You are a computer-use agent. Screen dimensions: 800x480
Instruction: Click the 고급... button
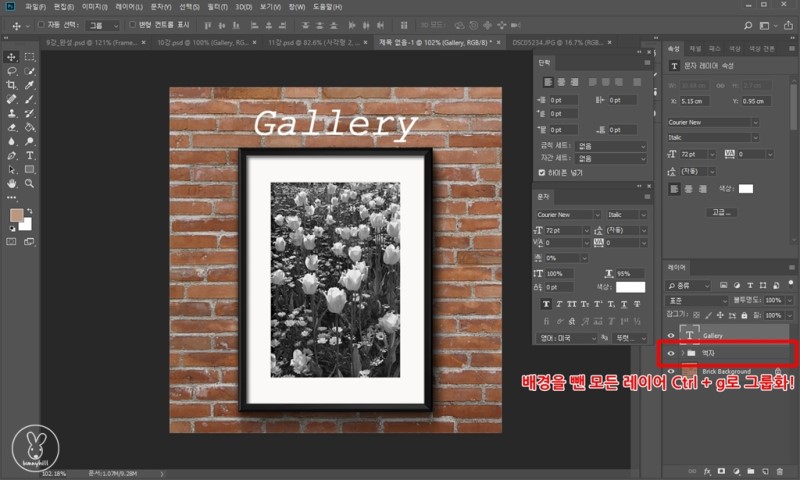point(721,212)
